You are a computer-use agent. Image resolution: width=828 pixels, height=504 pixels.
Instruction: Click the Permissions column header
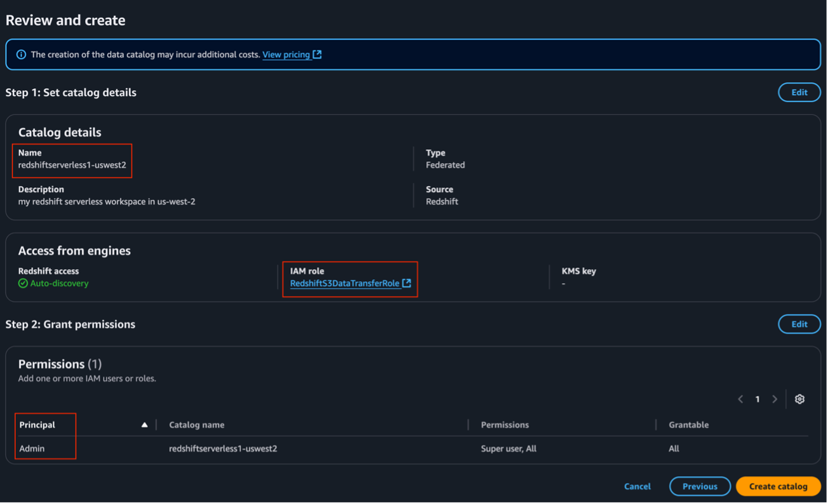(505, 425)
